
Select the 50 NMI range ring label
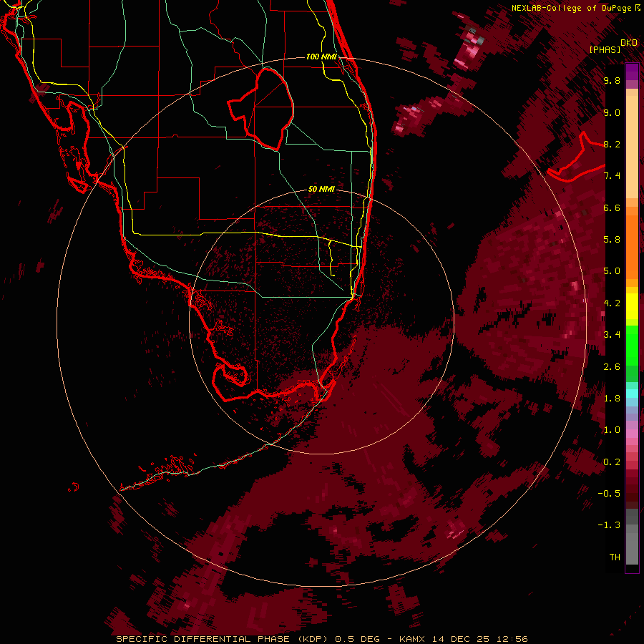coord(321,189)
